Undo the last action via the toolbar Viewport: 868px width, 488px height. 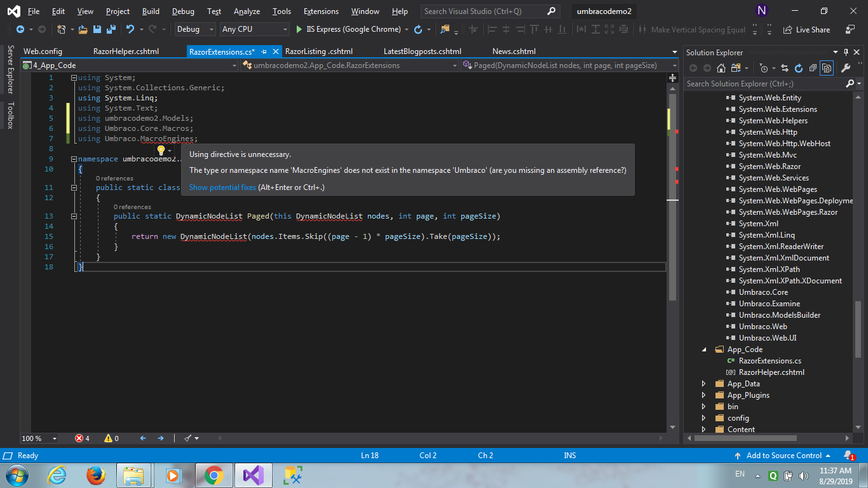(x=130, y=29)
